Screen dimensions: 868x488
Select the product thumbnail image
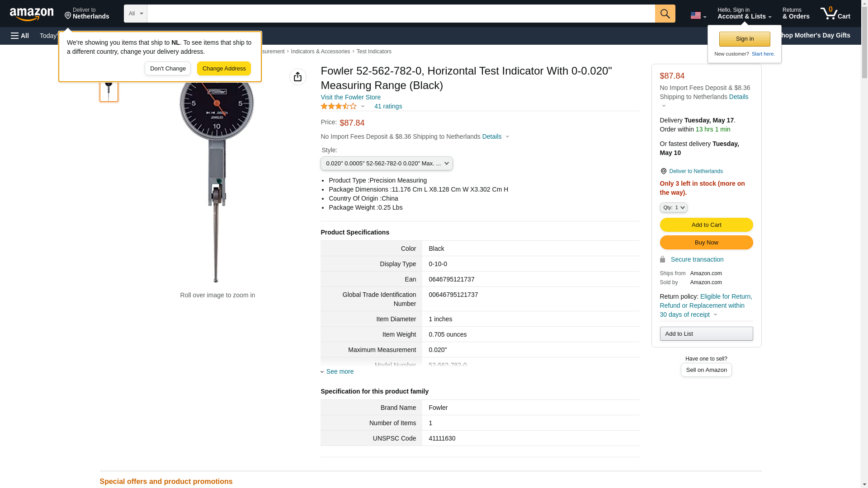(109, 89)
